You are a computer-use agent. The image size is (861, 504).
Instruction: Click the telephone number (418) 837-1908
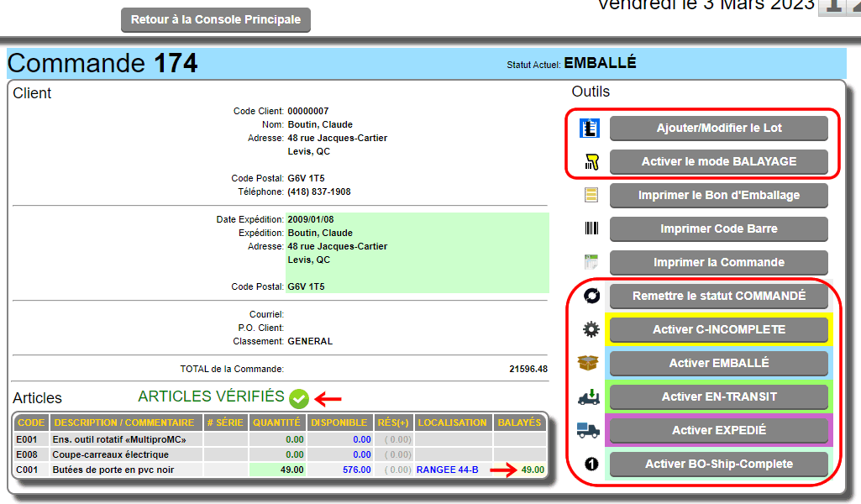319,192
